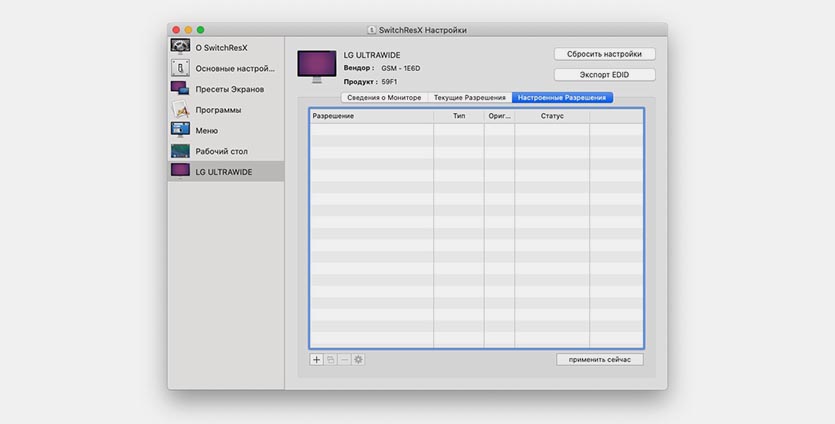835x424 pixels.
Task: Click the Статус column header
Action: pos(552,116)
